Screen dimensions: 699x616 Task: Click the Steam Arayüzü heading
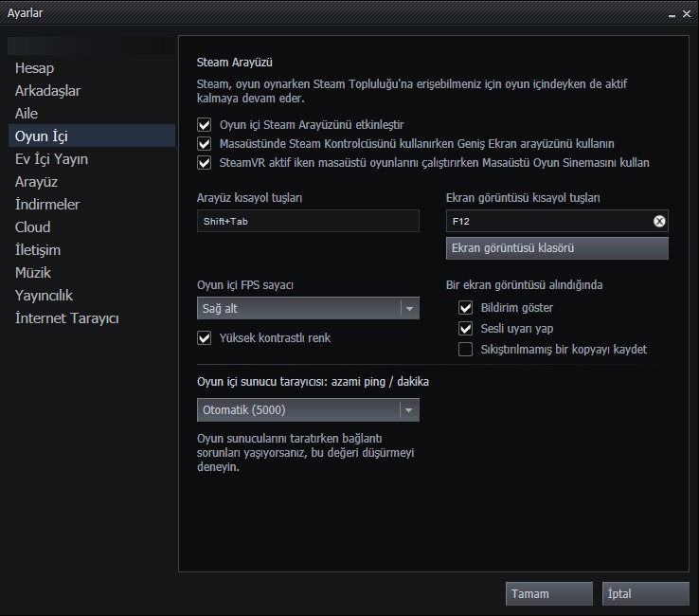235,62
